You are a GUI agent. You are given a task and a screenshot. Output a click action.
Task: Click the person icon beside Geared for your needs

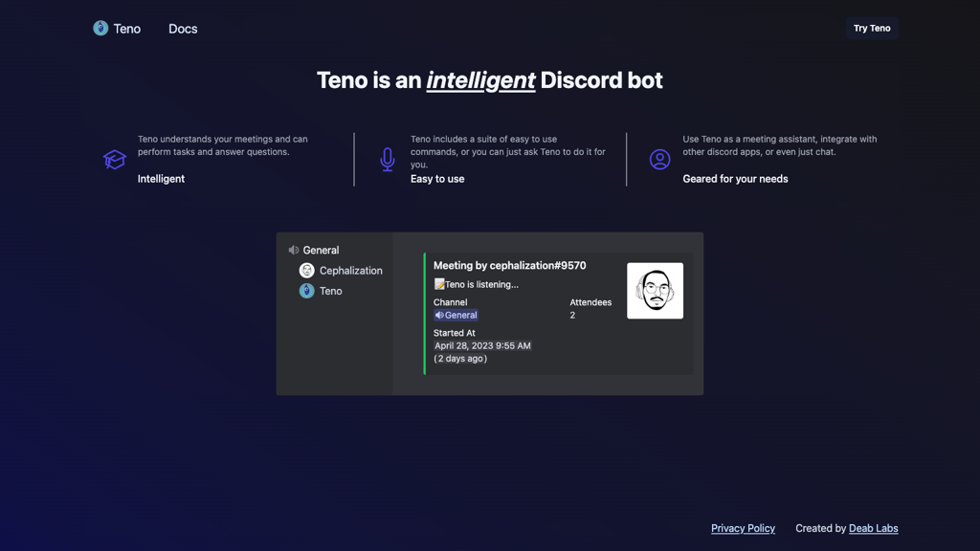point(658,159)
